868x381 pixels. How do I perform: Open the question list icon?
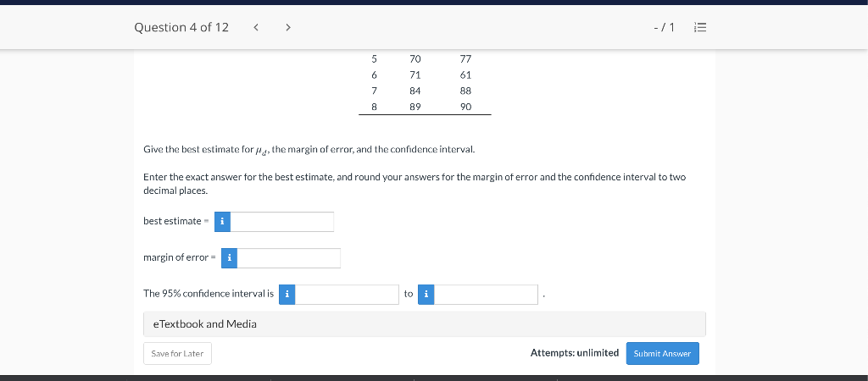point(699,27)
